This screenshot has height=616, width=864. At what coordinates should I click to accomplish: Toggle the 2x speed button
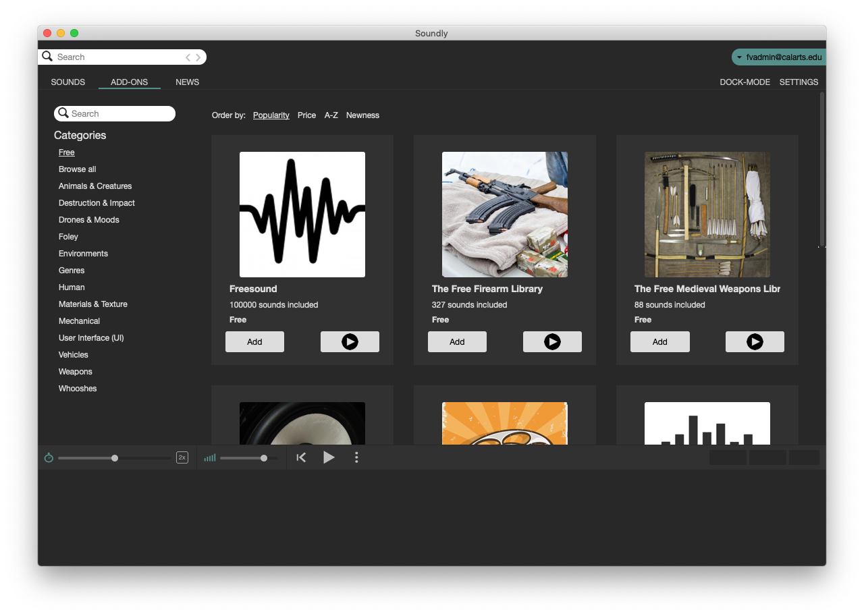point(182,457)
